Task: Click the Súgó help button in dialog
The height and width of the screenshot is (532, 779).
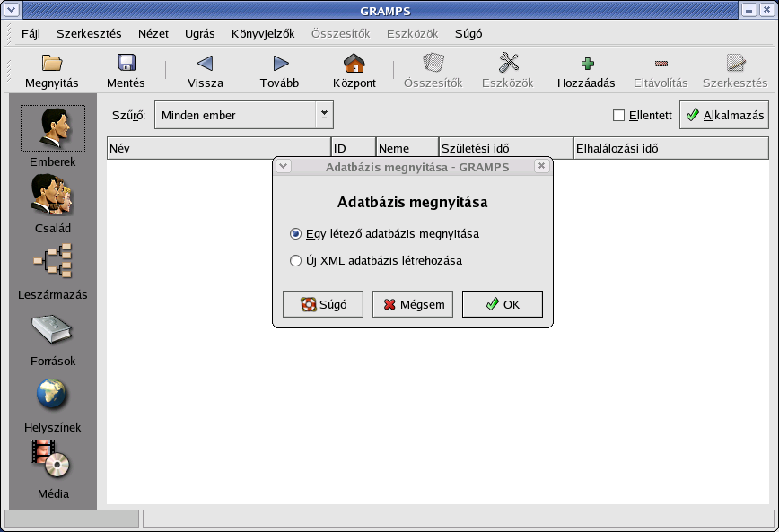Action: tap(323, 304)
